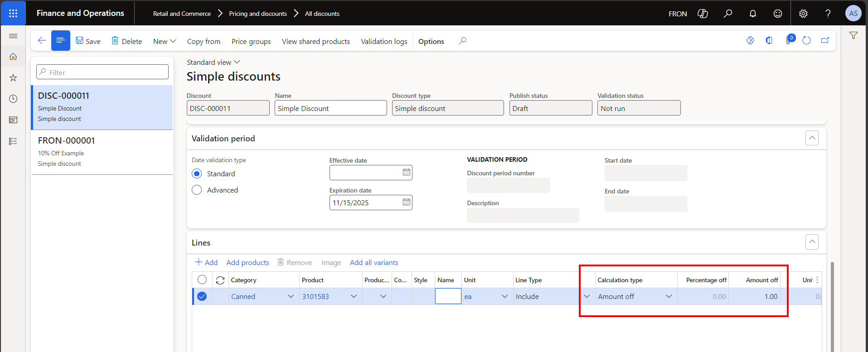Open the settings gear icon
Image resolution: width=868 pixels, height=352 pixels.
pos(803,14)
